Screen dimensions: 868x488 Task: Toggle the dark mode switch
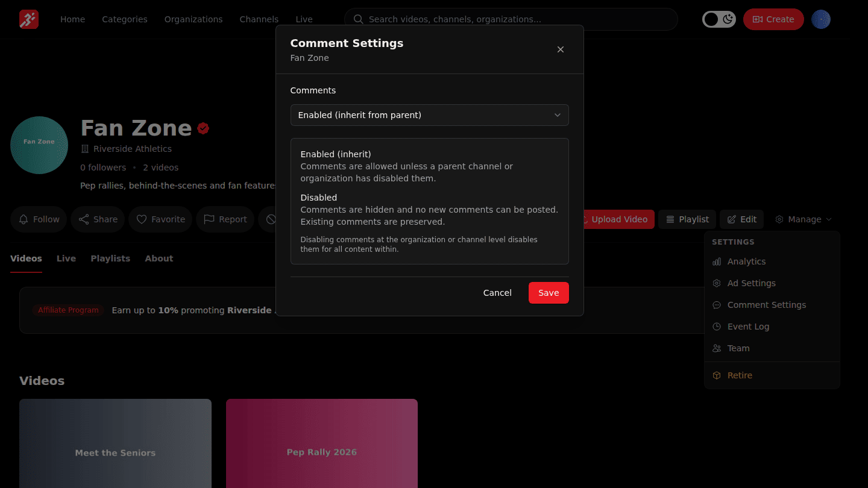[719, 19]
